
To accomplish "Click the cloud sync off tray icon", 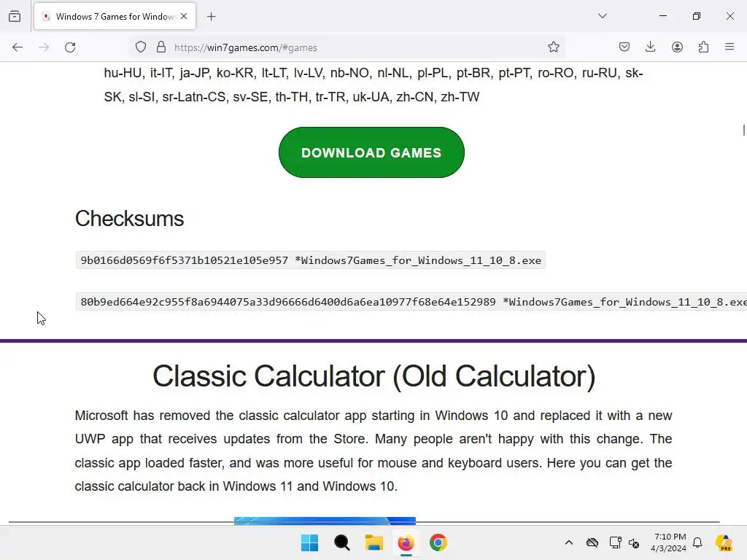I will (592, 542).
